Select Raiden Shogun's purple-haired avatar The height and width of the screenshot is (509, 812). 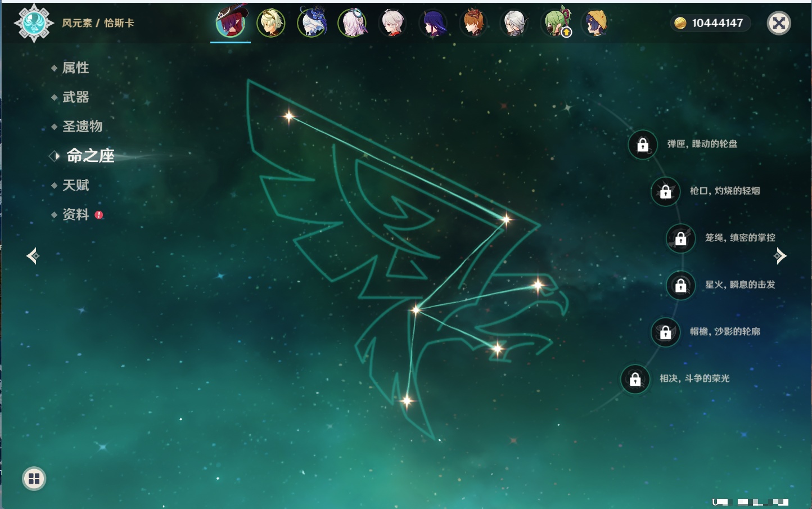pyautogui.click(x=433, y=23)
